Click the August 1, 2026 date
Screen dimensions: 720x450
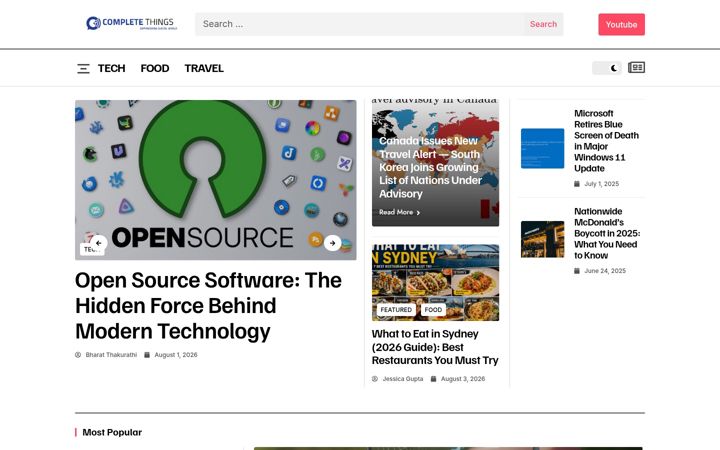click(176, 355)
